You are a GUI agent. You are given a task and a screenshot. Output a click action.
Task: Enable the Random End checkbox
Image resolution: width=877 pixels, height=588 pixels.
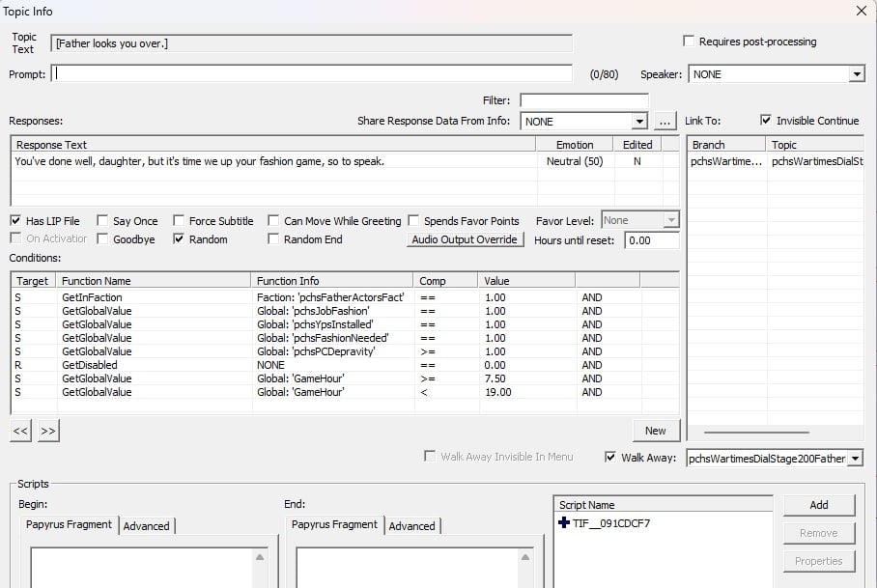pos(273,239)
